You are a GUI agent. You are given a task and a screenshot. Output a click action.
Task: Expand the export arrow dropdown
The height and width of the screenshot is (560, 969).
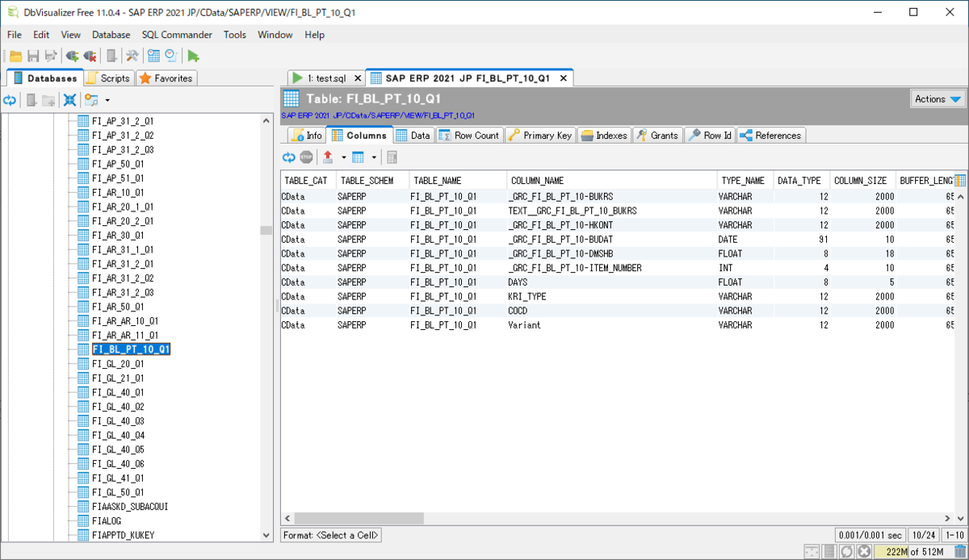(x=344, y=157)
